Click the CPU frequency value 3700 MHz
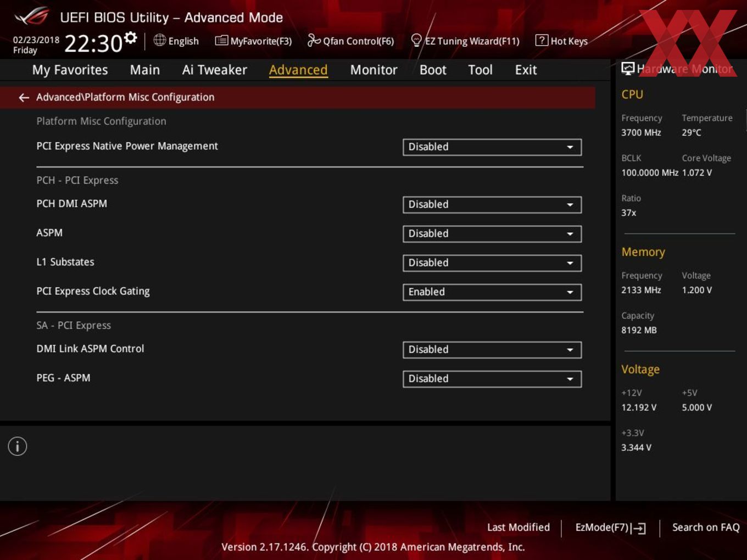747x560 pixels. tap(641, 132)
